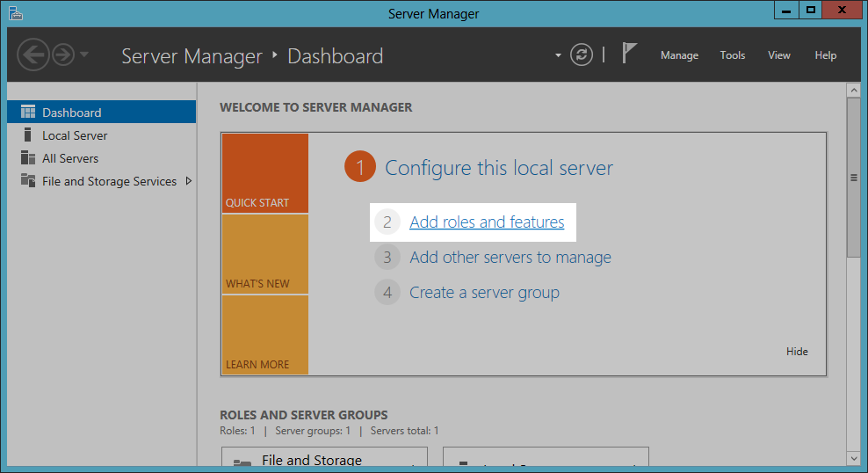
Task: Open the Manage menu
Action: pyautogui.click(x=679, y=55)
